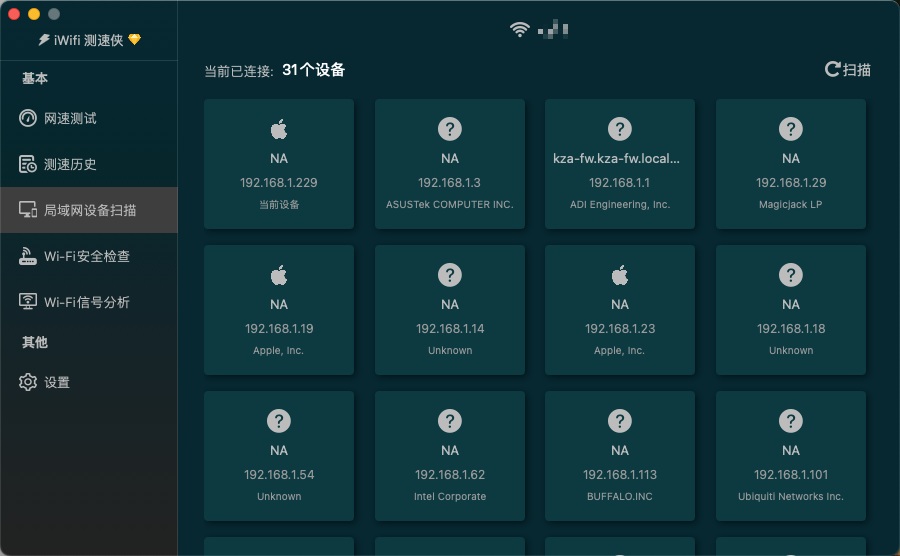Click the speed history icon
Viewport: 900px width, 556px height.
(28, 164)
